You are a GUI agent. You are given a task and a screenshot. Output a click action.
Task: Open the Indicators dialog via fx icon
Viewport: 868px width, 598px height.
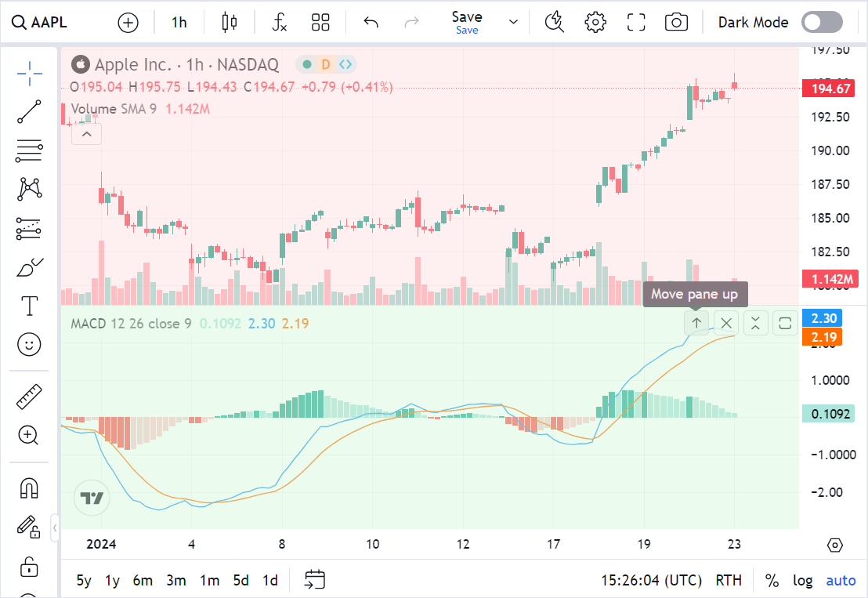tap(279, 22)
